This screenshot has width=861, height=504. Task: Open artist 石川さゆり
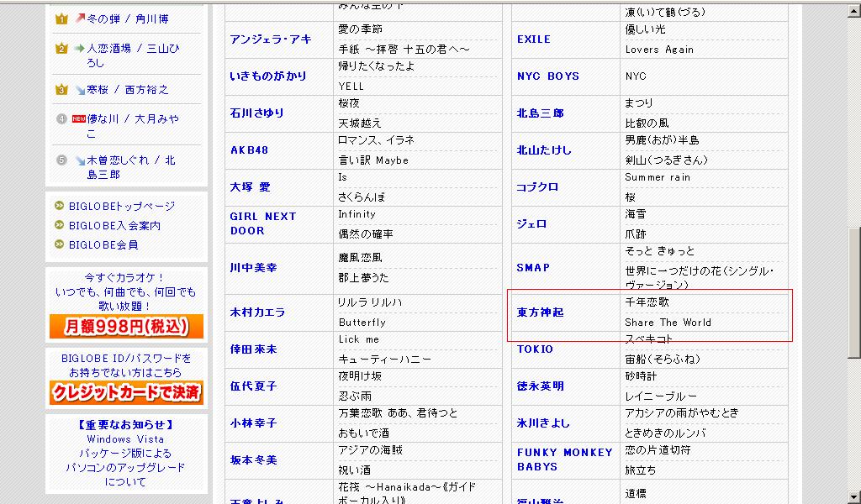(x=257, y=113)
